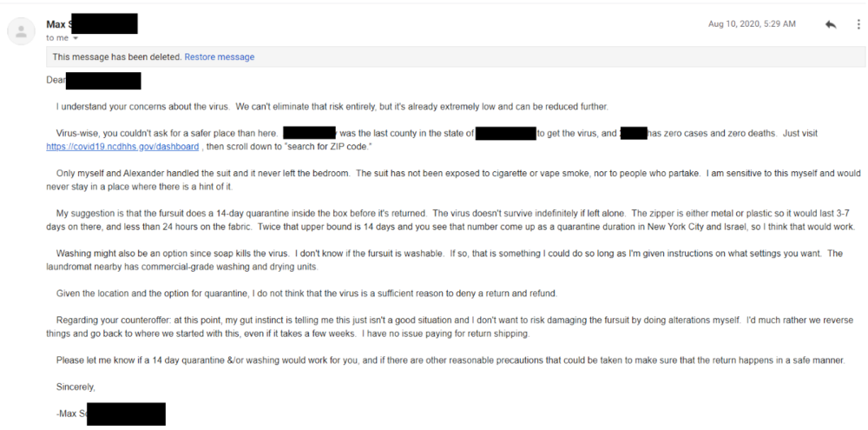The height and width of the screenshot is (430, 868).
Task: Click sender name "Max S" in header
Action: 56,24
